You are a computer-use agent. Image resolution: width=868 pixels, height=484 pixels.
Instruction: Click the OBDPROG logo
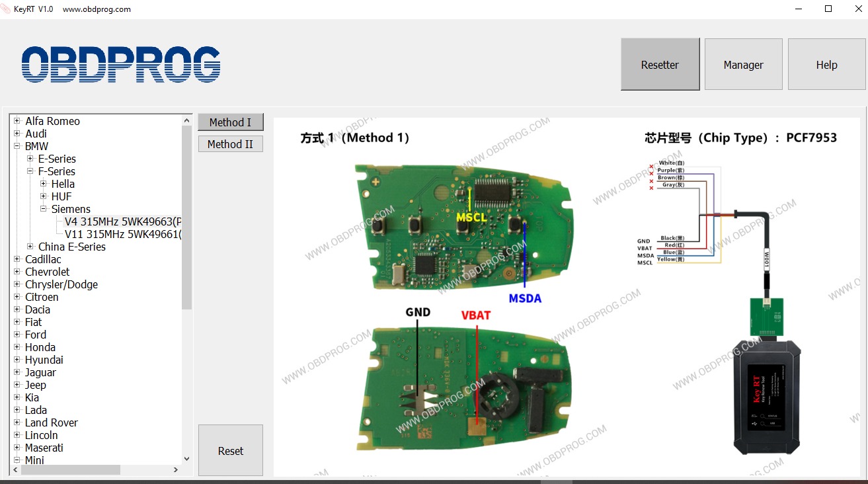[x=121, y=65]
